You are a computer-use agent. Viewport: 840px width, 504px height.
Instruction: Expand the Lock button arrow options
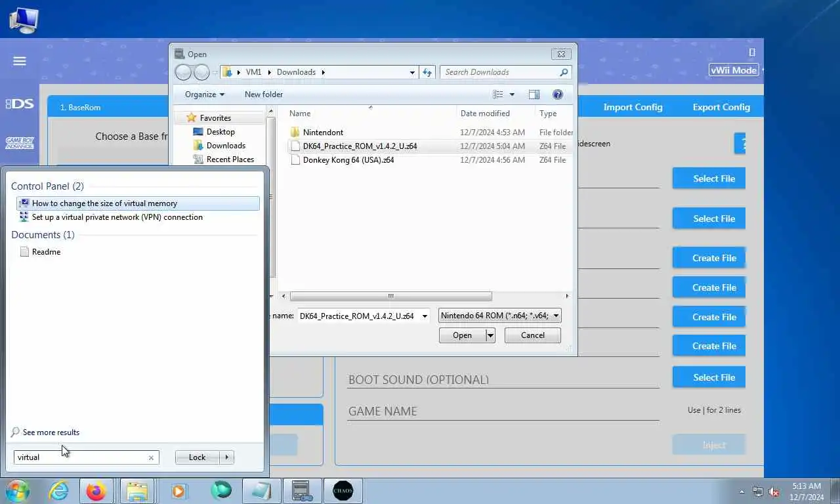coord(226,457)
